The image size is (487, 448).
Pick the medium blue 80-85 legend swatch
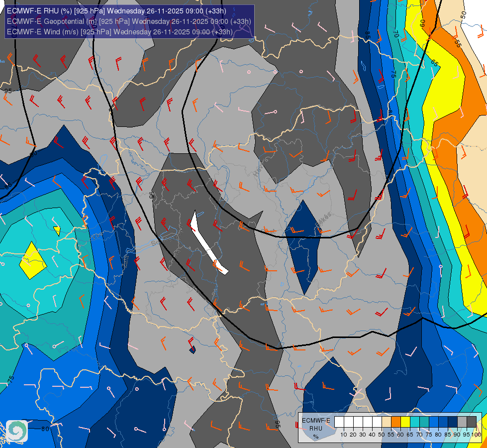[443, 422]
